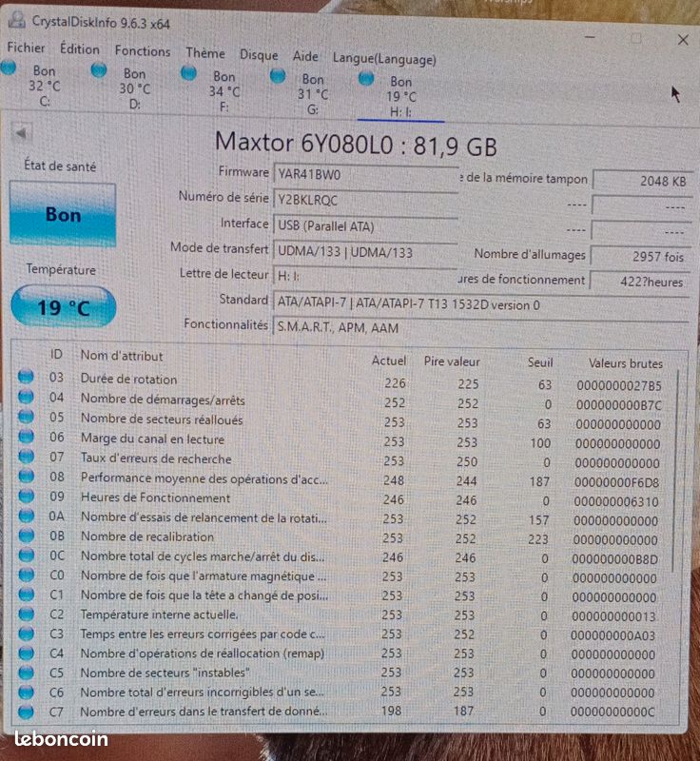Click the operating hours value 422?heures
700x761 pixels.
pos(639,282)
